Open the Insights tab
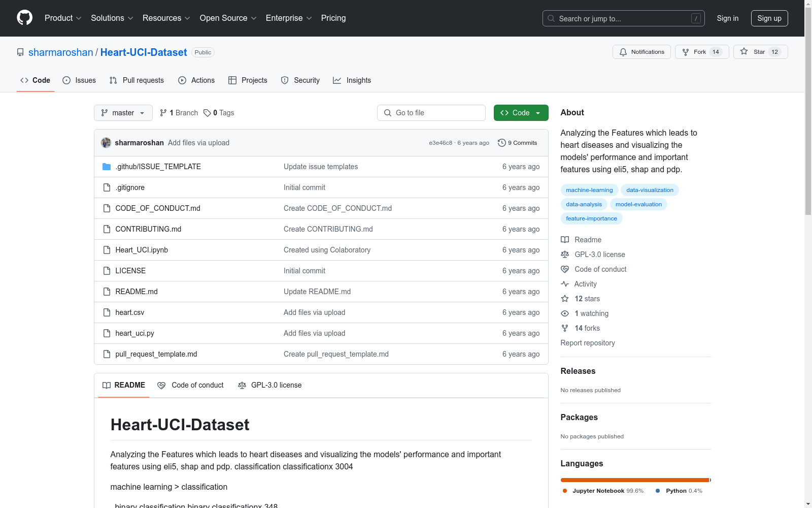Viewport: 812px width, 508px height. tap(352, 80)
